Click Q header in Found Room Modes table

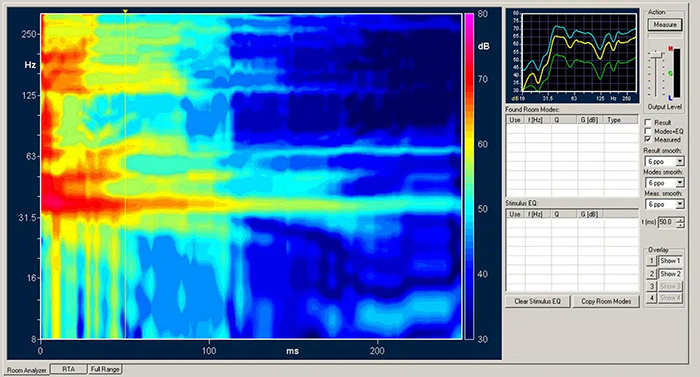click(x=564, y=120)
